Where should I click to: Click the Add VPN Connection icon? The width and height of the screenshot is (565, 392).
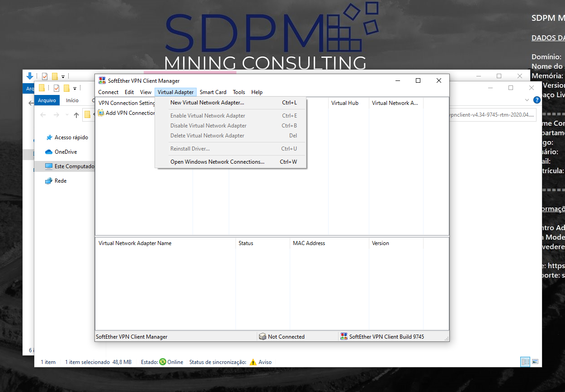[101, 113]
